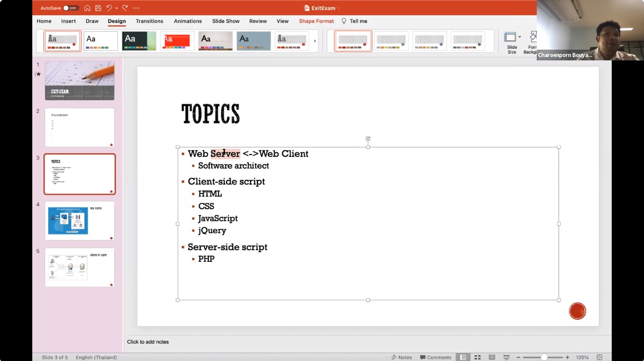
Task: Select slide 4 thumbnail Web Server
Action: pos(80,221)
